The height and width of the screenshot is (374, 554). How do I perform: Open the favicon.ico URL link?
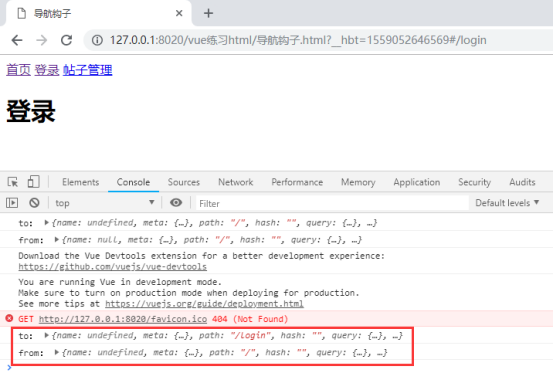point(123,319)
